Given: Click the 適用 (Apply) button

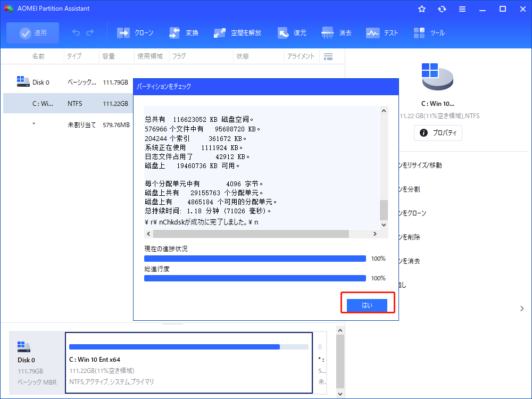Looking at the screenshot, I should (32, 33).
